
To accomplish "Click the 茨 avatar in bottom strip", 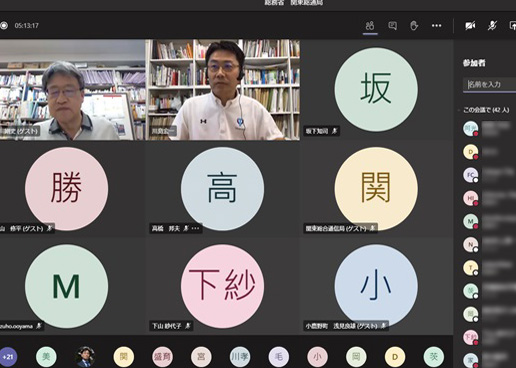I will 434,357.
